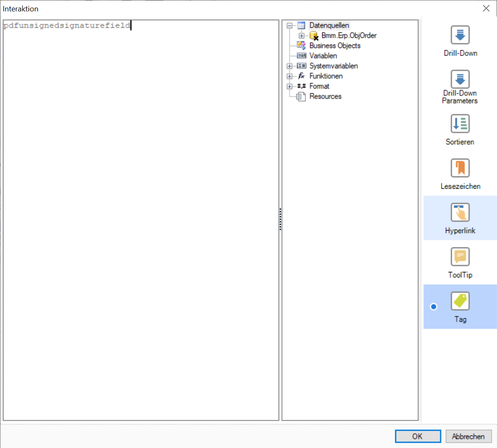The height and width of the screenshot is (448, 497).
Task: Click the blue radio dot beside Tag
Action: click(x=434, y=307)
